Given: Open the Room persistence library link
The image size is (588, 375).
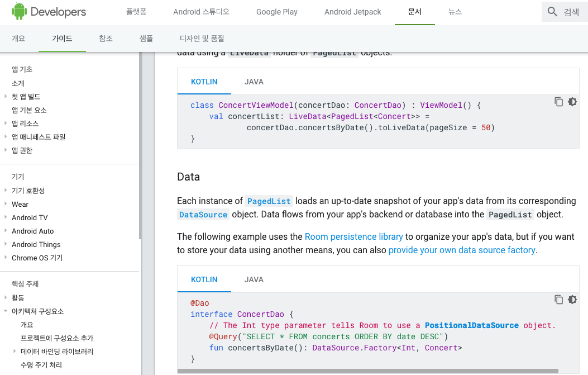Looking at the screenshot, I should coord(353,236).
